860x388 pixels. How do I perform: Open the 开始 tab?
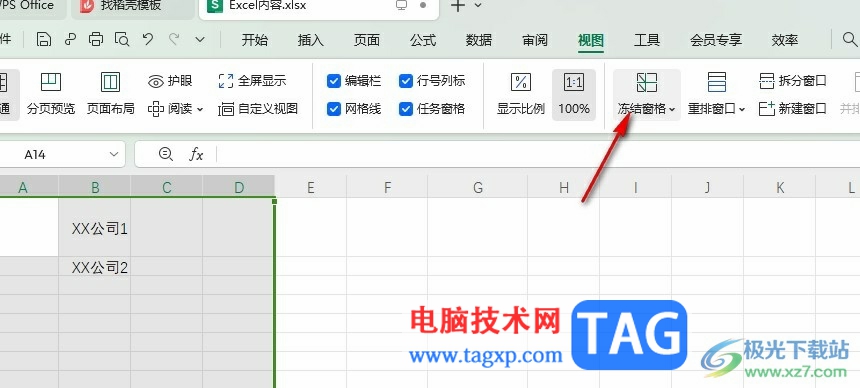(x=254, y=40)
